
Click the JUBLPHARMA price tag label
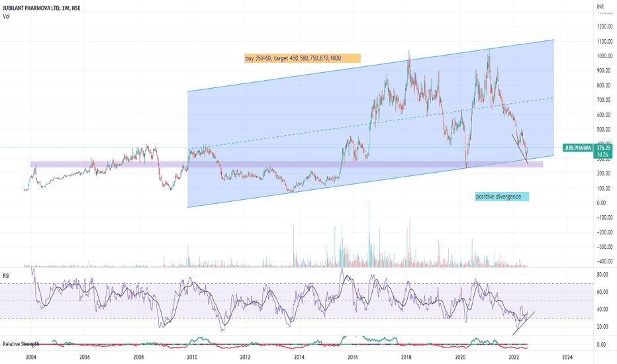(578, 148)
